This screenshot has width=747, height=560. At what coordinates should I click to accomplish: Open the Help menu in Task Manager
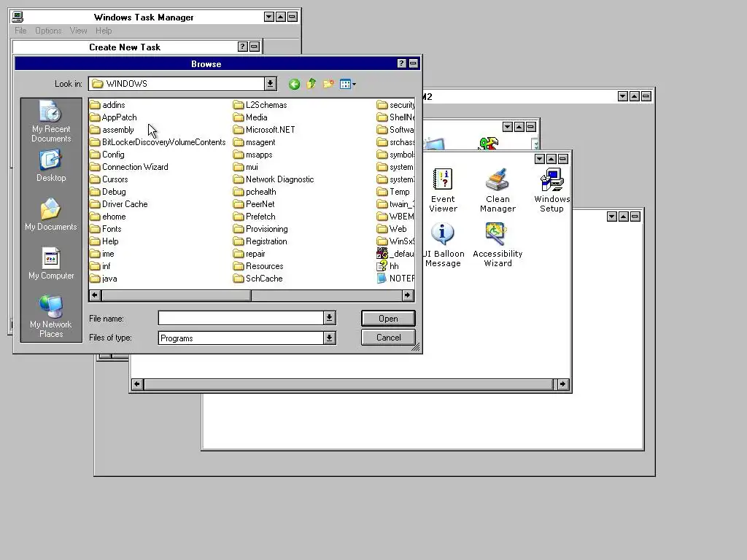104,31
